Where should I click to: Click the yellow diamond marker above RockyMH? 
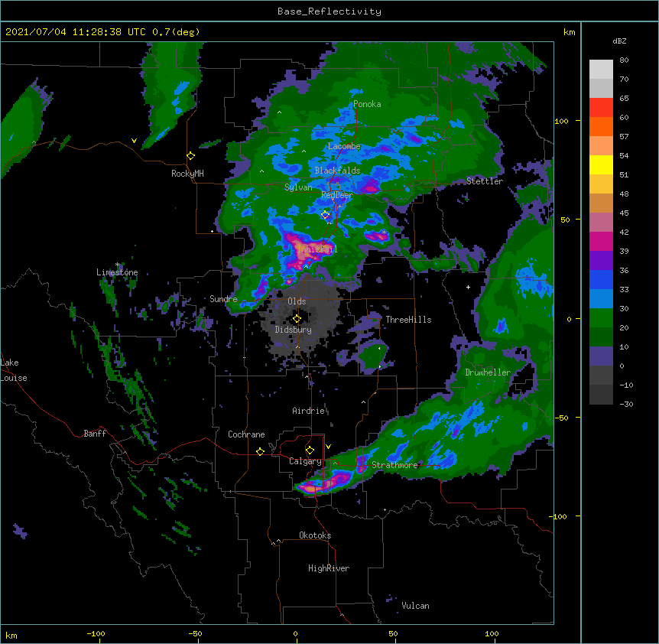pos(191,156)
